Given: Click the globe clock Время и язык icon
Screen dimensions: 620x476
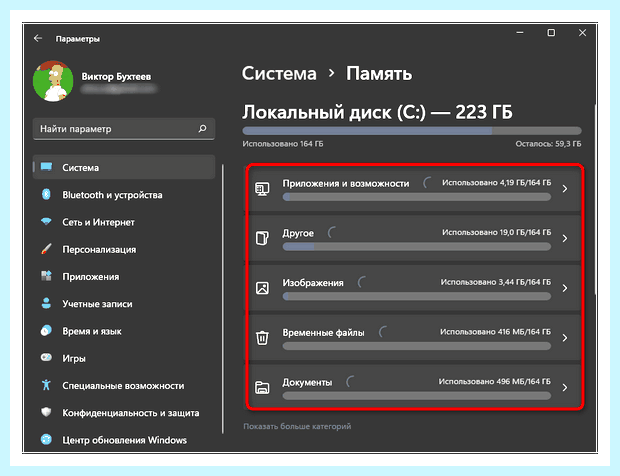Looking at the screenshot, I should [46, 331].
